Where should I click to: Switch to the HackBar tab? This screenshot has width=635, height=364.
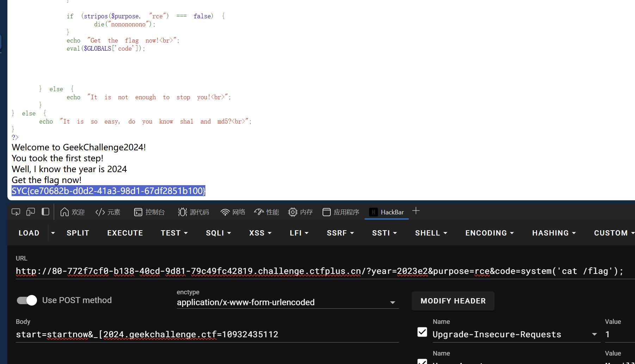pyautogui.click(x=387, y=212)
